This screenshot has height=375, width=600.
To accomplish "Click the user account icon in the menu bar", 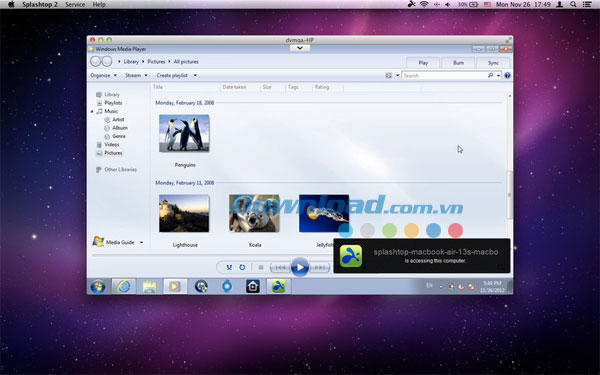I will pyautogui.click(x=559, y=5).
